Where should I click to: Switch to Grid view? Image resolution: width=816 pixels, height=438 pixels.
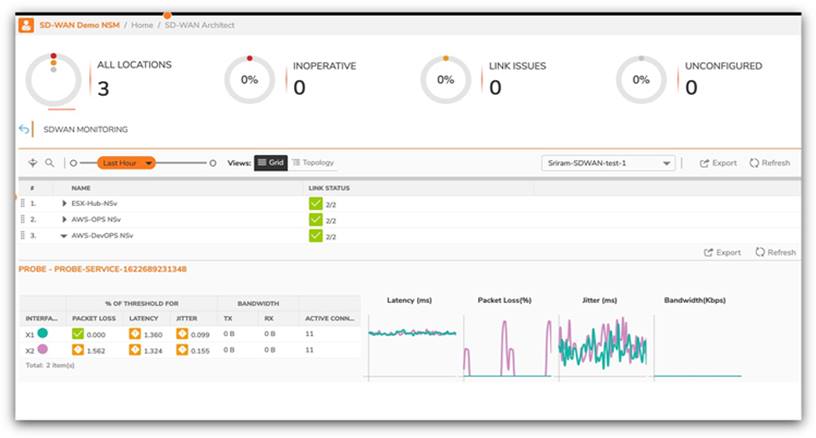coord(270,162)
